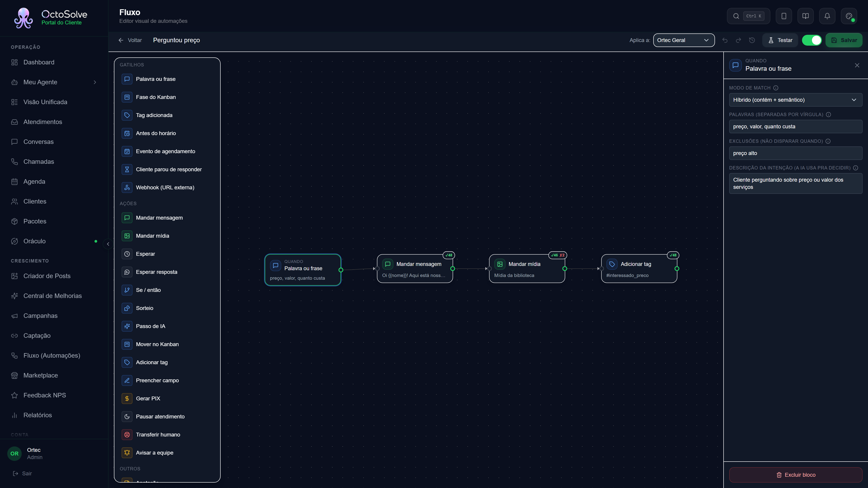
Task: Close the Palavra ou frase properties panel
Action: coord(857,65)
